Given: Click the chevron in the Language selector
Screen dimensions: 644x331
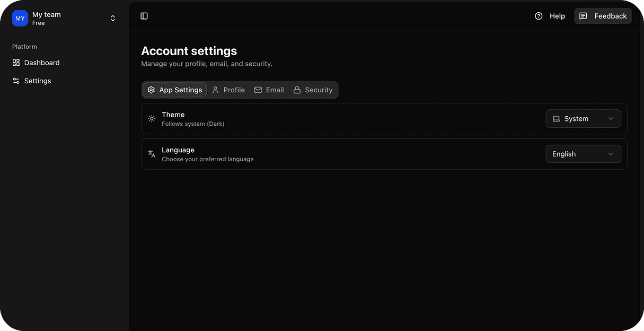Looking at the screenshot, I should tap(611, 154).
